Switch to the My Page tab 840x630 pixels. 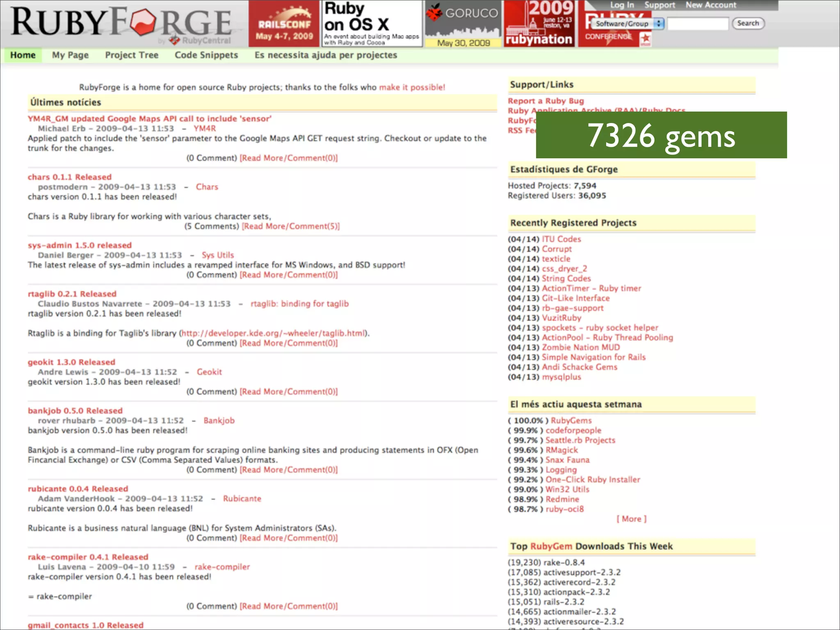click(70, 55)
